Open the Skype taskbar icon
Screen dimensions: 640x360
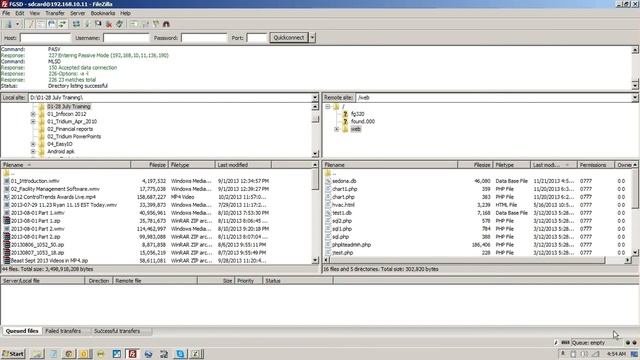pos(180,354)
